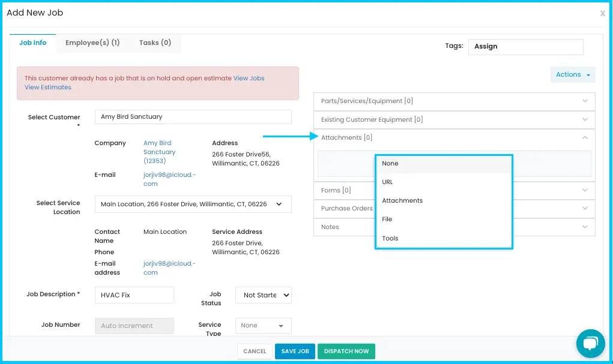613x364 pixels.
Task: Click the CANCEL button
Action: (255, 351)
